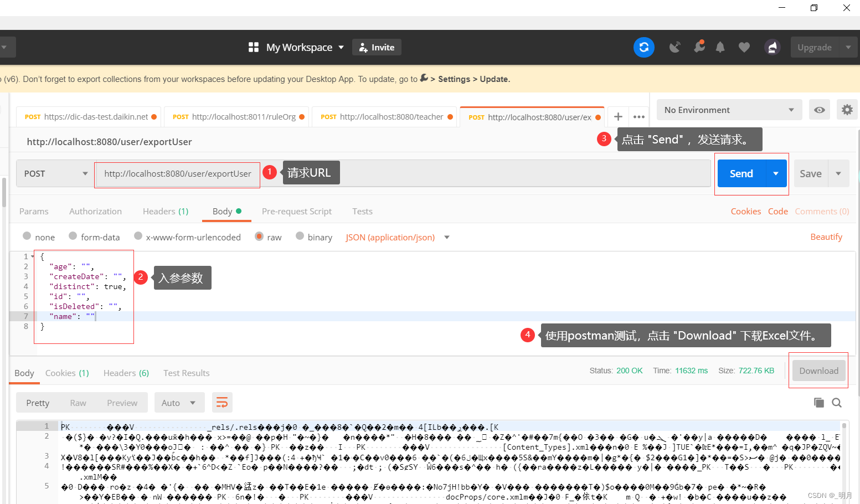
Task: Switch to the Params tab
Action: coord(34,211)
